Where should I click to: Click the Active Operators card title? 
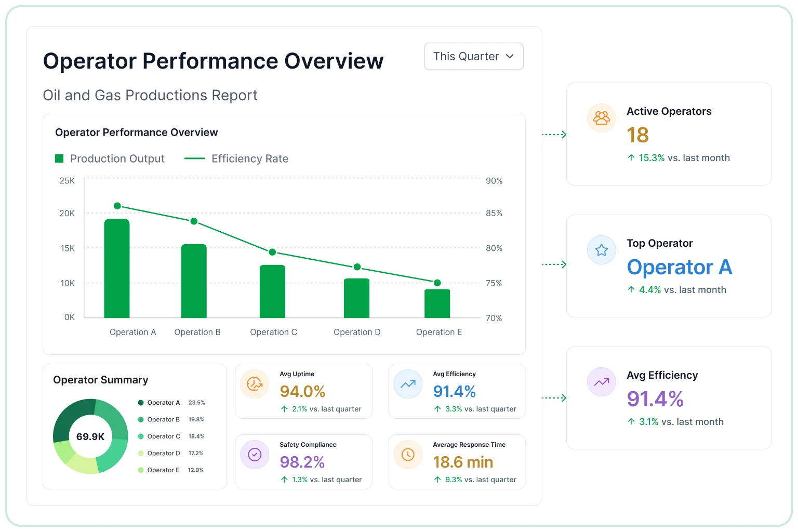pos(669,111)
